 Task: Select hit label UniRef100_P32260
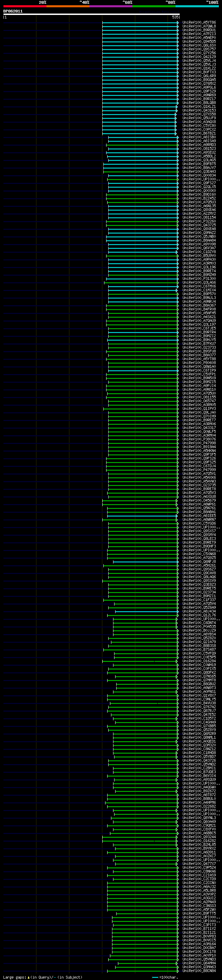click(x=199, y=221)
